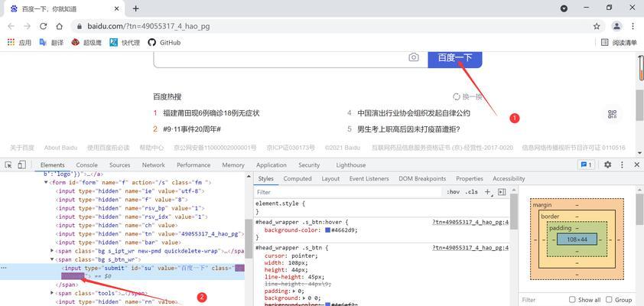Open the 阅读清单 reading list
Screen dimensions: 644x306
pyautogui.click(x=619, y=42)
